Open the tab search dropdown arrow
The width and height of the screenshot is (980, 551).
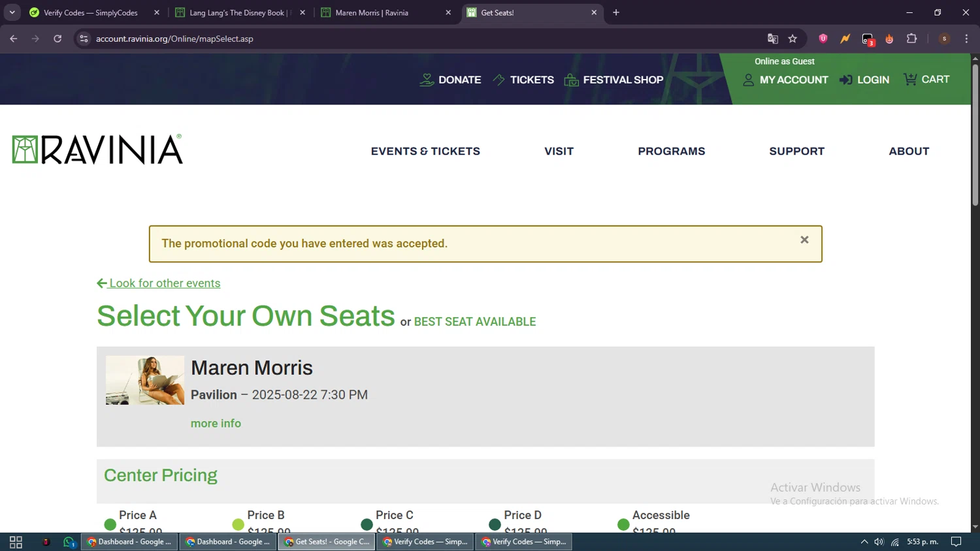click(x=12, y=12)
